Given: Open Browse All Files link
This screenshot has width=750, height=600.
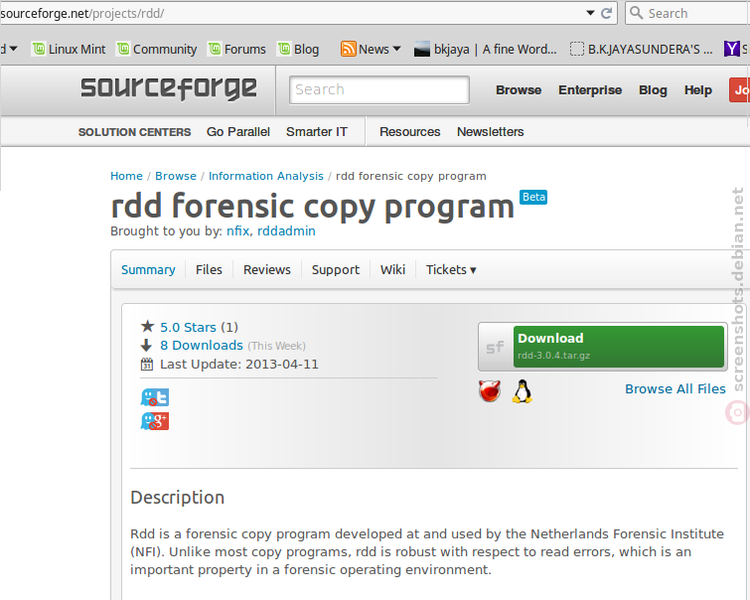Looking at the screenshot, I should [x=675, y=389].
